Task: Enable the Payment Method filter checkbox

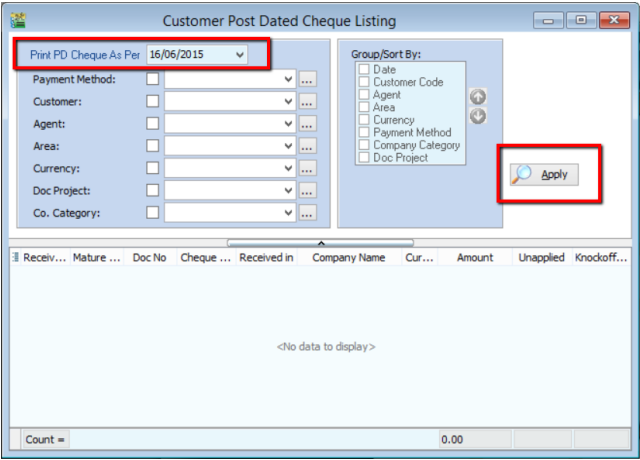Action: (x=153, y=78)
